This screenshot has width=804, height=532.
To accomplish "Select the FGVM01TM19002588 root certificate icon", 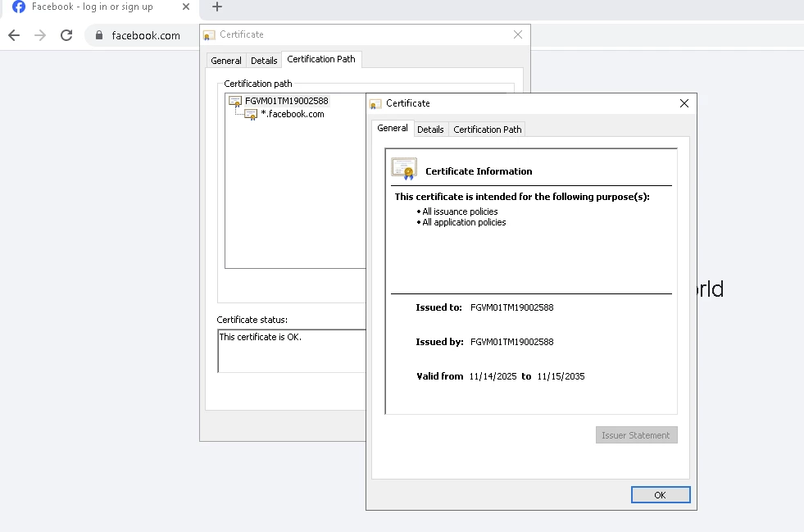I will (235, 101).
